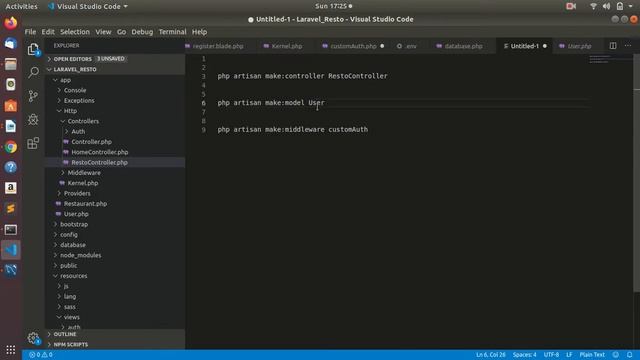This screenshot has height=360, width=640.
Task: Open the File menu
Action: point(30,32)
